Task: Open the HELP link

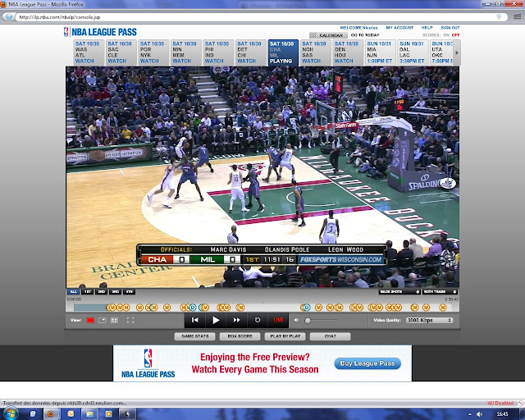Action: tap(427, 28)
